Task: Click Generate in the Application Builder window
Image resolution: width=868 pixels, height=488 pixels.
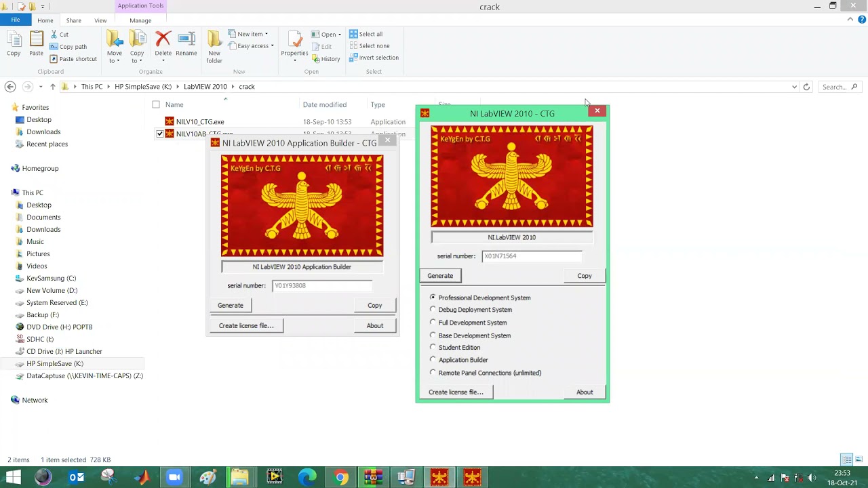Action: pyautogui.click(x=231, y=306)
